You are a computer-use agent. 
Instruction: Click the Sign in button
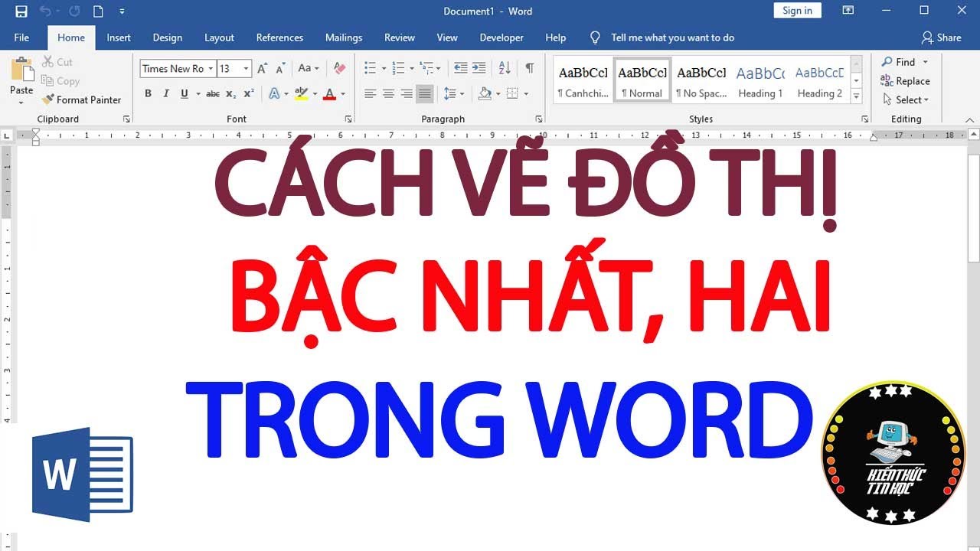(797, 11)
